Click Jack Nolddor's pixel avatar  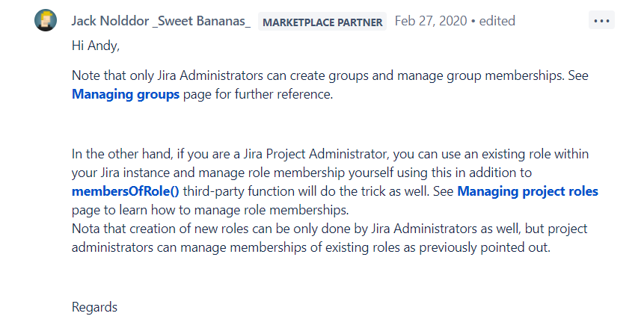pyautogui.click(x=46, y=20)
